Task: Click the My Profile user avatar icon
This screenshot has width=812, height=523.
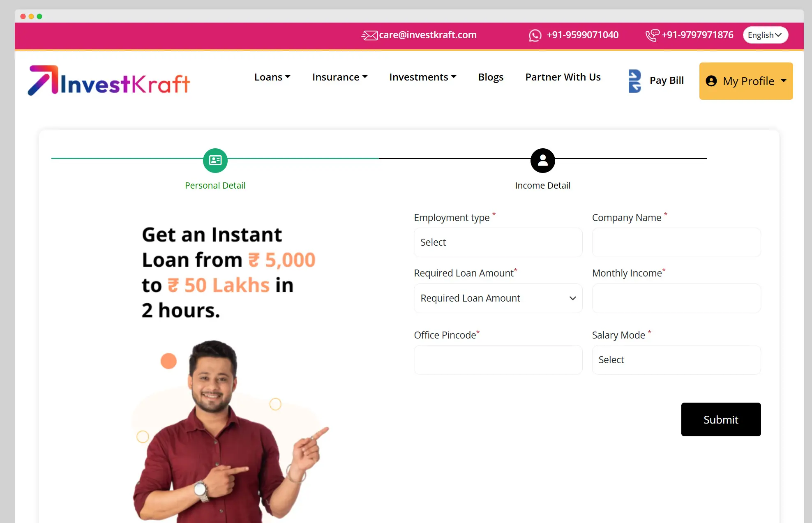Action: tap(711, 81)
